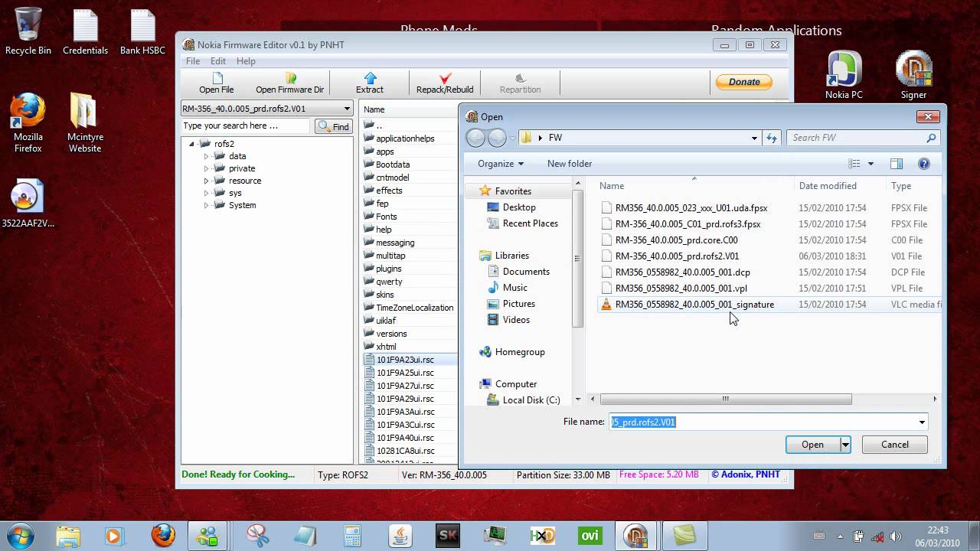Open the FW address path dropdown
Viewport: 980px width, 551px height.
[x=754, y=138]
